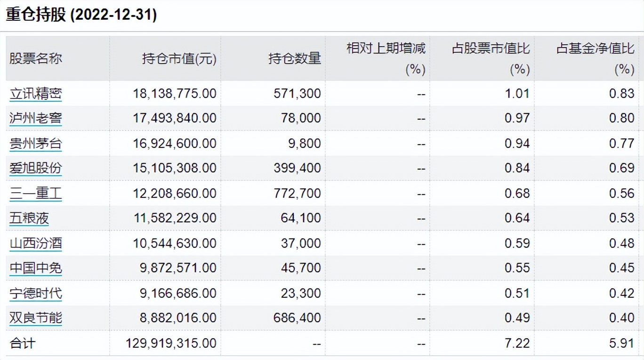
Task: Open the 宁德时代 stock link
Action: coord(36,293)
